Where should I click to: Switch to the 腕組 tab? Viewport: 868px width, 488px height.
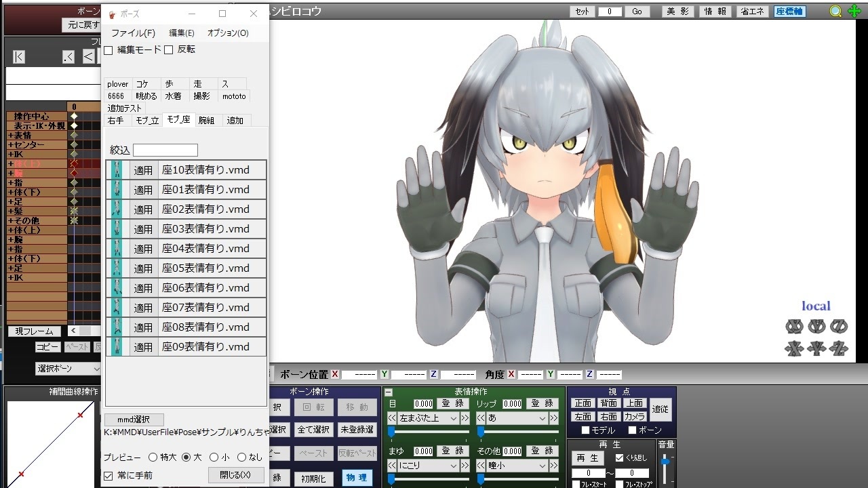tap(207, 121)
